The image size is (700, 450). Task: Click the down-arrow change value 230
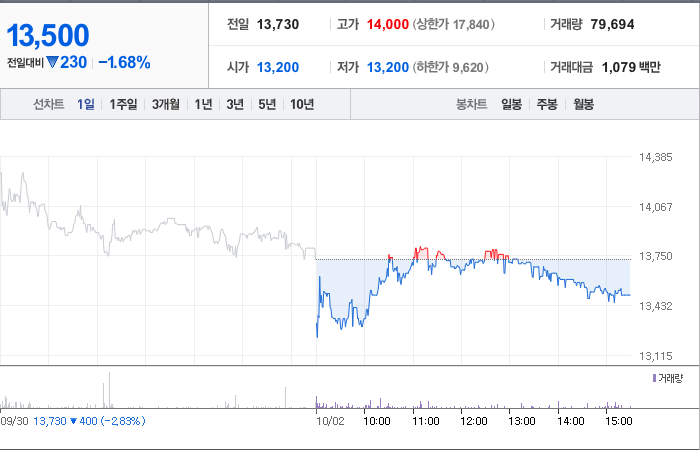point(67,62)
